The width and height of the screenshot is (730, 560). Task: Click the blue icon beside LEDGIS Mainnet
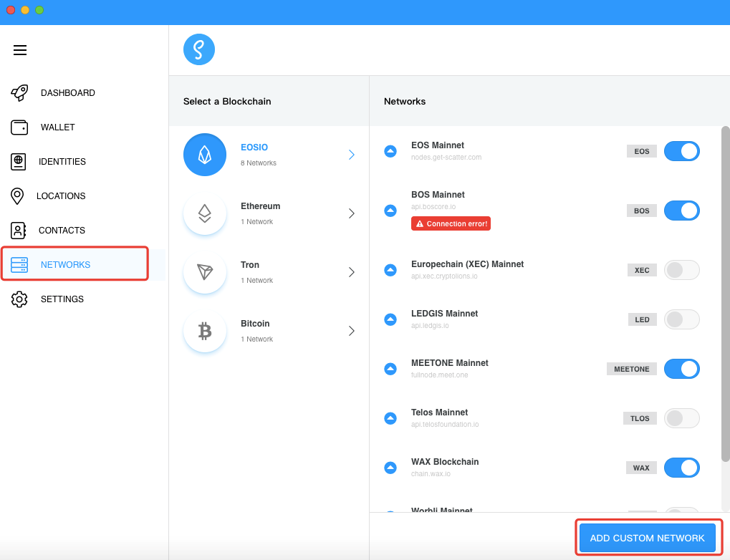[x=390, y=319]
